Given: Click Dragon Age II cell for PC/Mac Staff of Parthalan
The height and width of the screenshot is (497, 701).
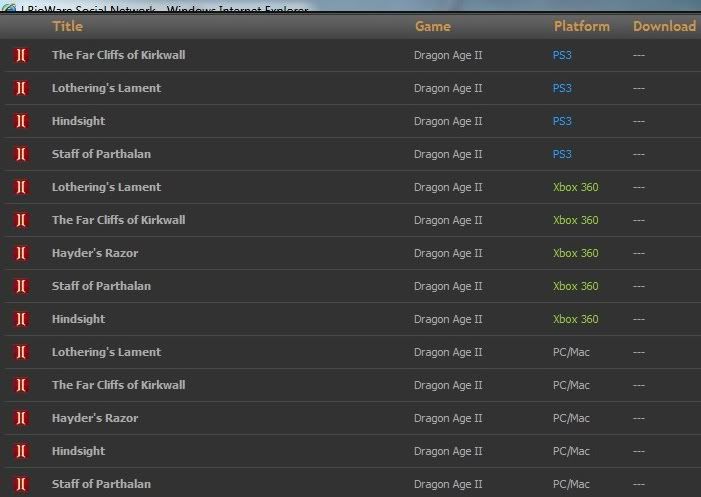Looking at the screenshot, I should pos(448,484).
